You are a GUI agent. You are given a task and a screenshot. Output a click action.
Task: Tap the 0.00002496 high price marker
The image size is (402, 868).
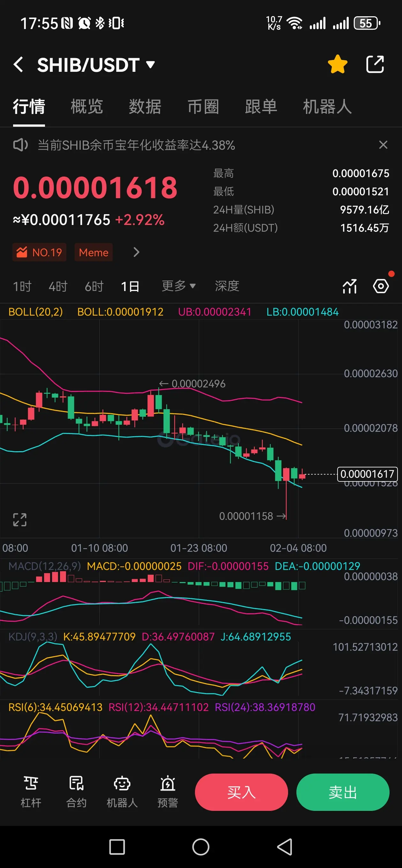click(x=192, y=384)
